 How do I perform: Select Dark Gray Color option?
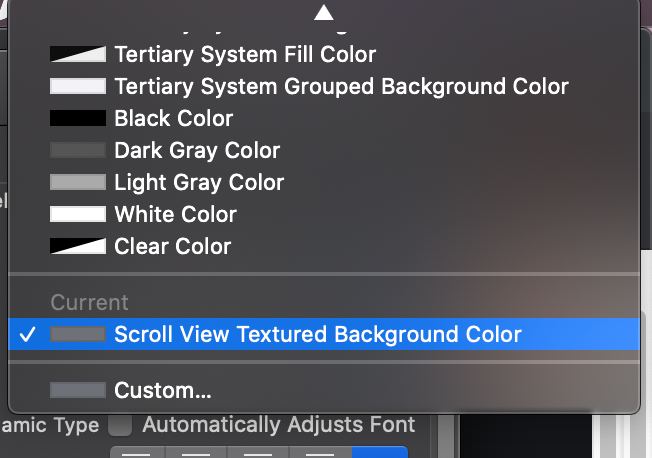[x=197, y=150]
